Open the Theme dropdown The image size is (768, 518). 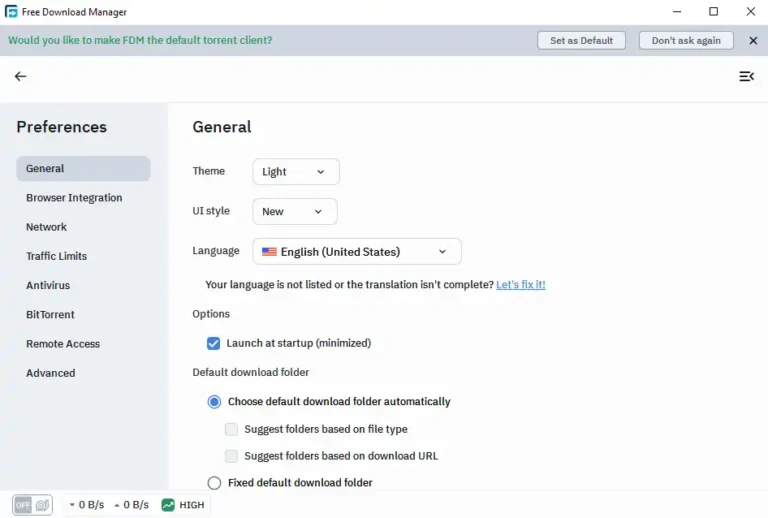295,172
